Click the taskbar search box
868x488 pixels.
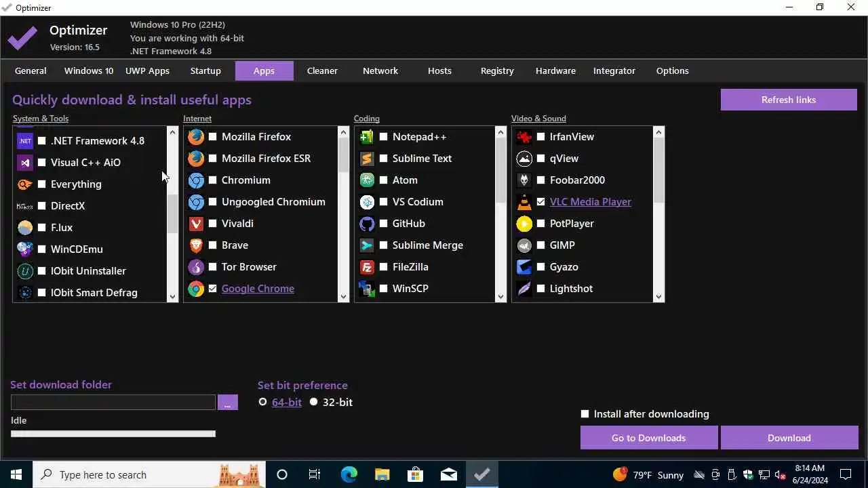click(x=149, y=474)
